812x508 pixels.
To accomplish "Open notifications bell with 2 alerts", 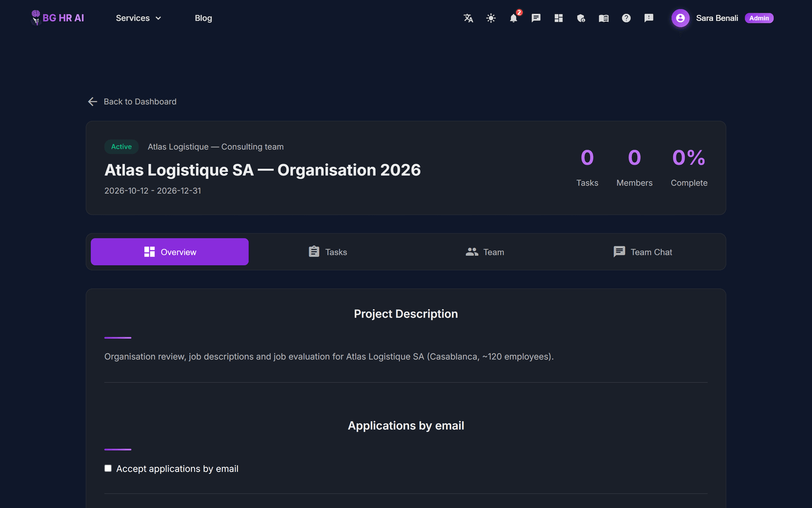I will coord(514,18).
